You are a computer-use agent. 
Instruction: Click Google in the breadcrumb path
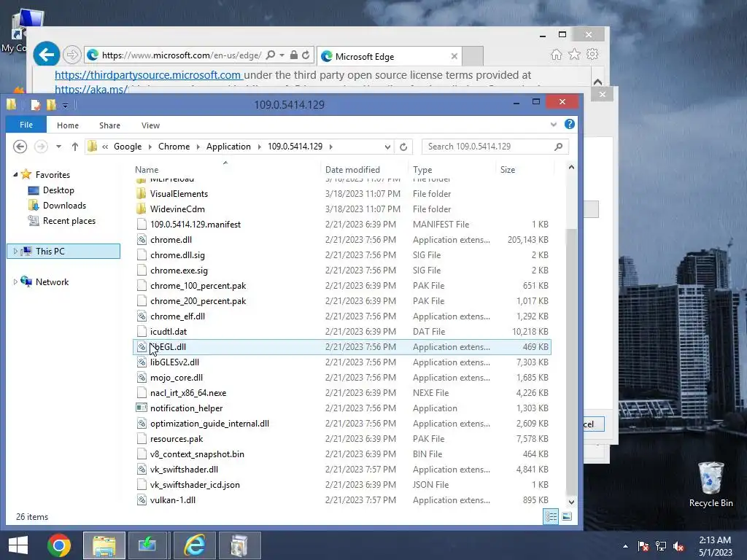pyautogui.click(x=128, y=147)
